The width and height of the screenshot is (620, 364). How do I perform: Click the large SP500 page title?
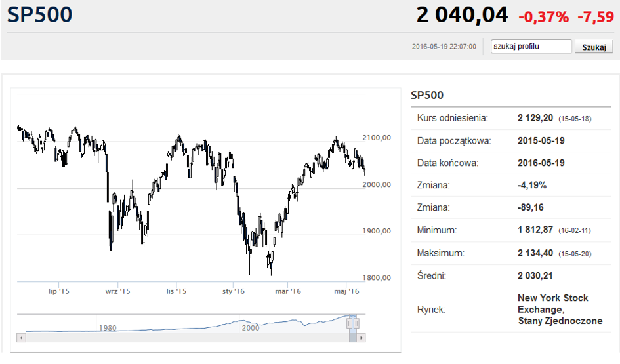click(40, 15)
